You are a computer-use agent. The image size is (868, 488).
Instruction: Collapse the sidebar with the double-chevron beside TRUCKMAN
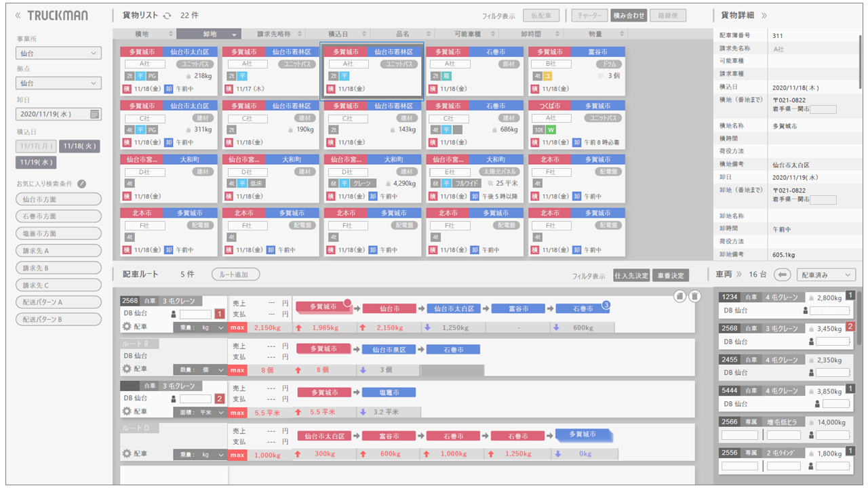18,16
